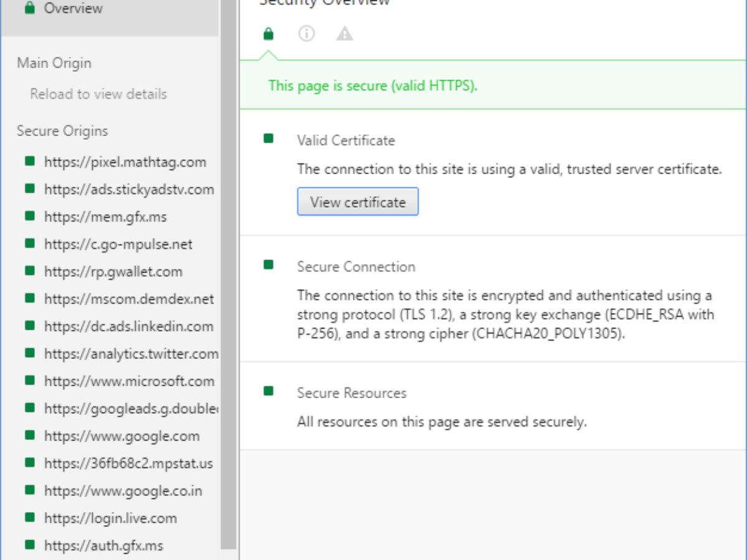Select the https://www.microsoft.com origin
The height and width of the screenshot is (560, 747).
coord(129,381)
